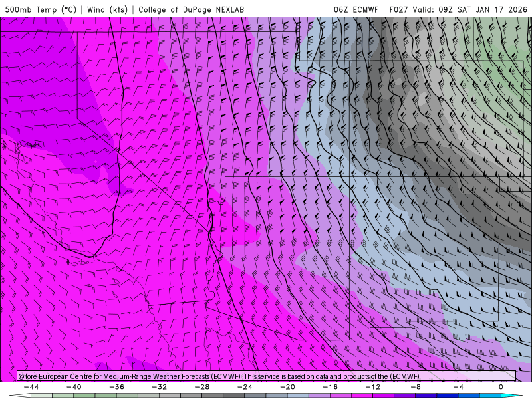Viewport: 532px width, 399px height.
Task: Click the "F027 Valid: 09Z SAT JAN 17 2026" text
Action: (x=458, y=9)
